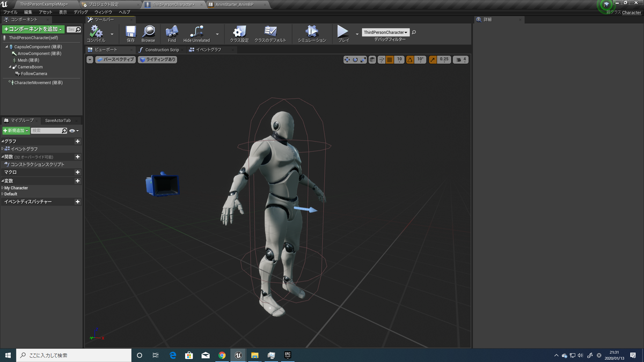
Task: Switch to the イベントグラフ tab
Action: (208, 50)
